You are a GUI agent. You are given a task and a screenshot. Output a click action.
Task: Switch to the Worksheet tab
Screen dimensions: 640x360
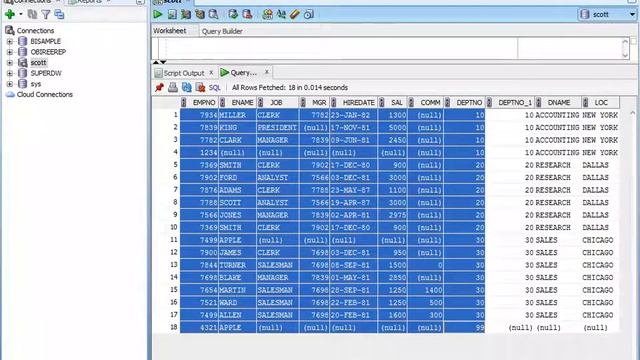[x=169, y=31]
